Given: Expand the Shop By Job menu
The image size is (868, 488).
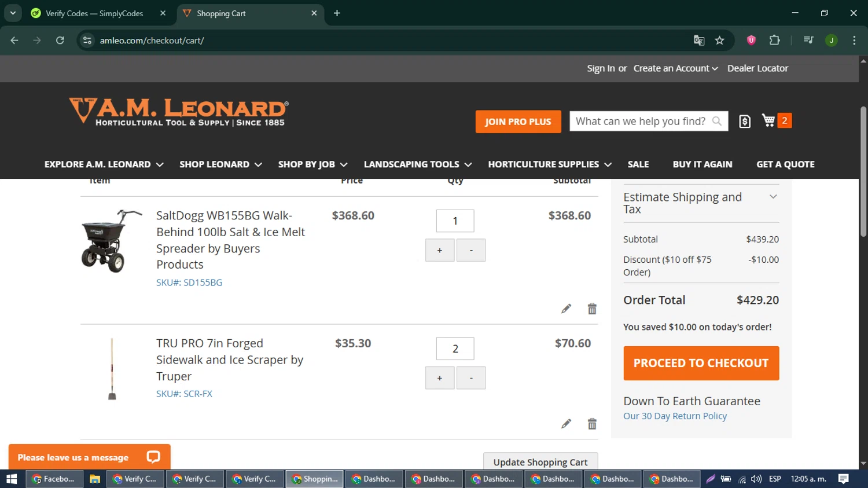Looking at the screenshot, I should coord(312,164).
